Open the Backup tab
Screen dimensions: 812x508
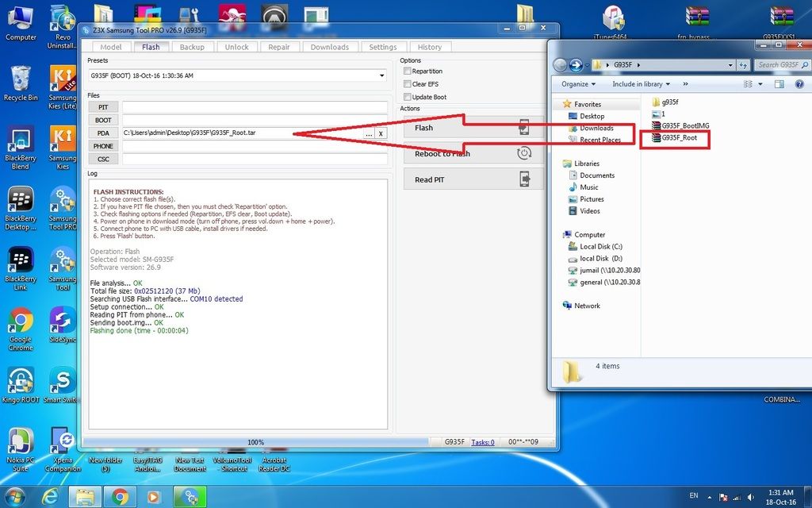tap(192, 47)
